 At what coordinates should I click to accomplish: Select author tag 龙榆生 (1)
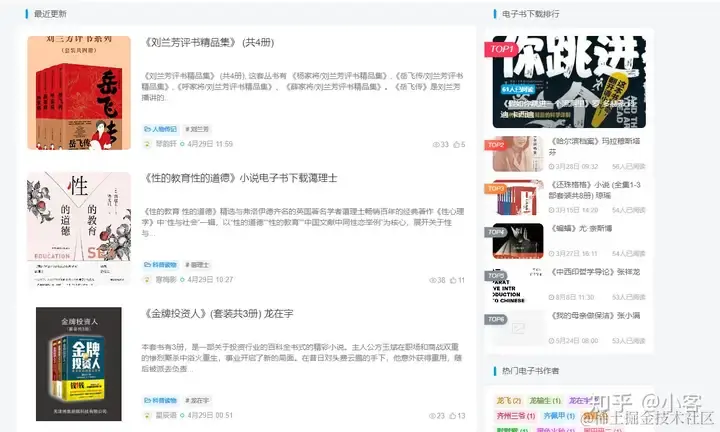point(545,401)
